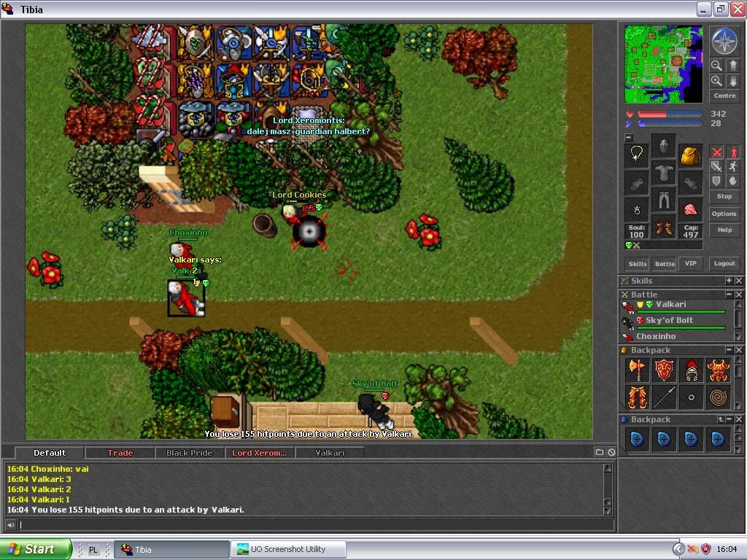Click the leg armor equipment slot

tap(664, 200)
